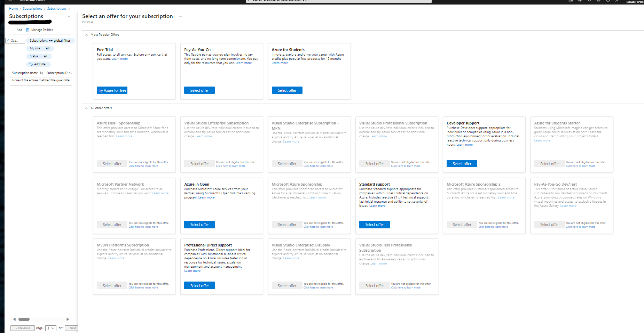Click disabled Select offer for MSDN Platforms Subscription
Viewport: 644px width, 333px height.
[x=112, y=286]
